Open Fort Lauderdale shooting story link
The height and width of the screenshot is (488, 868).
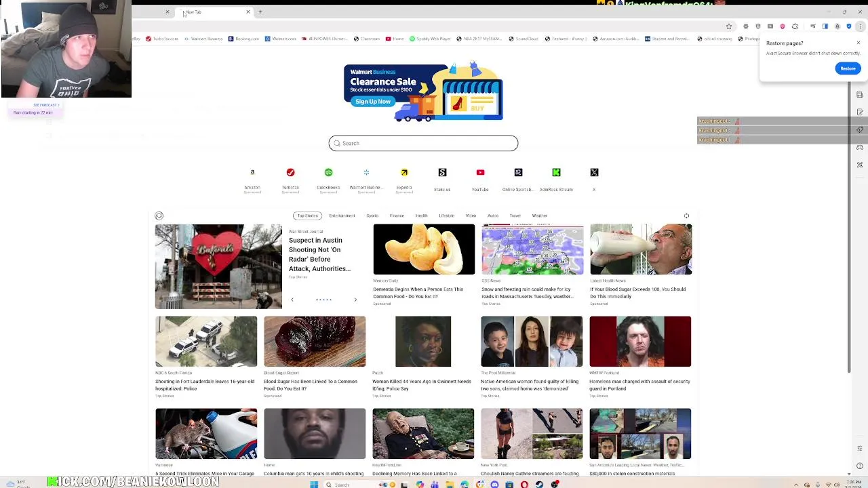(205, 385)
